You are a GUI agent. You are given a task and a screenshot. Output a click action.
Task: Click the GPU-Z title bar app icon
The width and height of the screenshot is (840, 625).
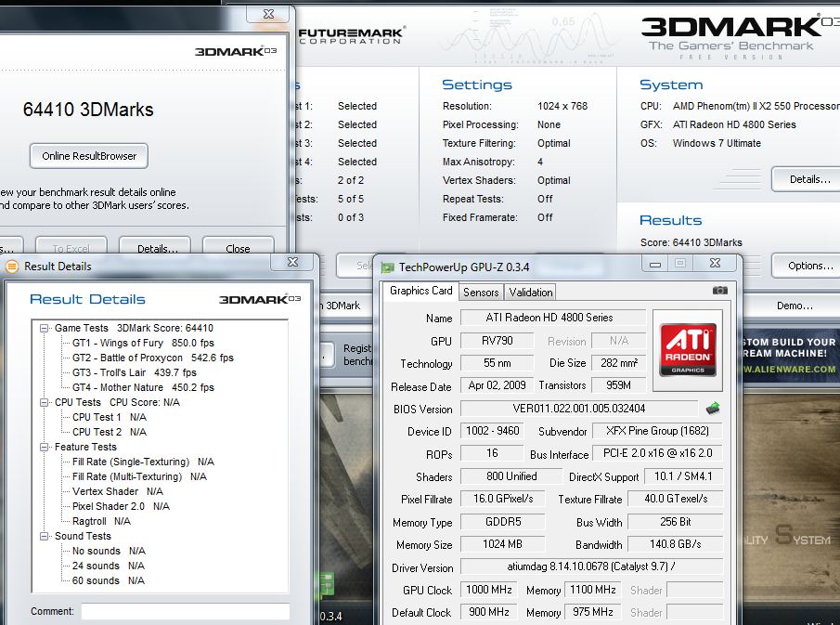(x=387, y=267)
